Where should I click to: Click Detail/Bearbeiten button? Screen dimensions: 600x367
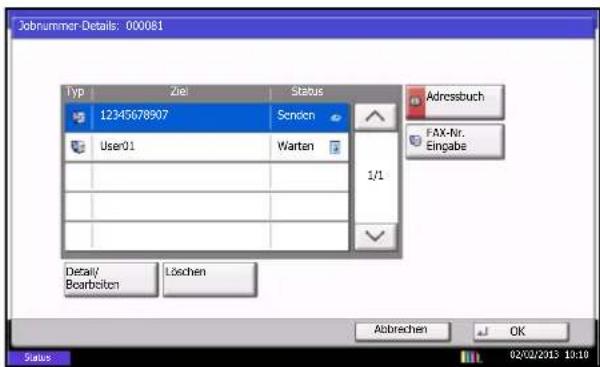pos(111,279)
